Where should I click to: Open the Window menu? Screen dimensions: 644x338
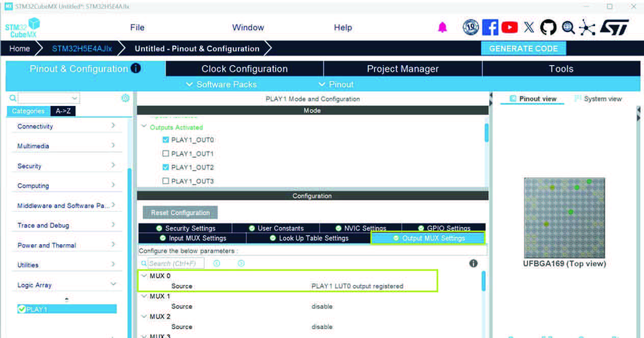(x=248, y=27)
